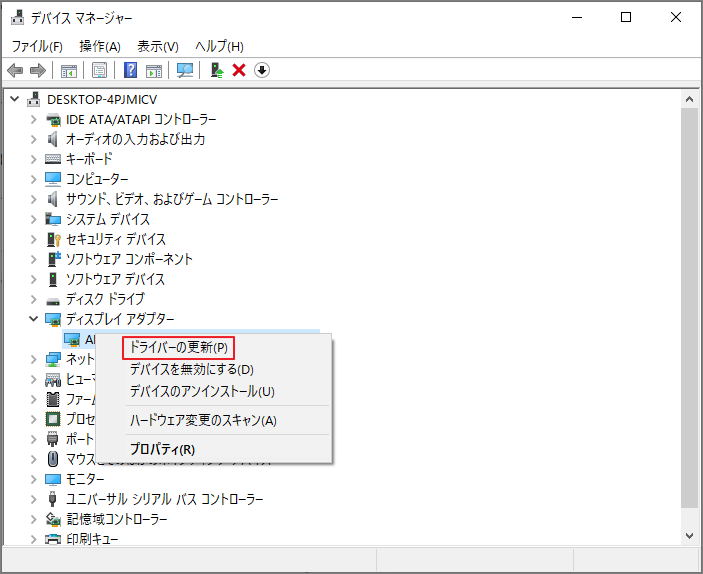Click the 印刷キュー printer icon

(53, 539)
